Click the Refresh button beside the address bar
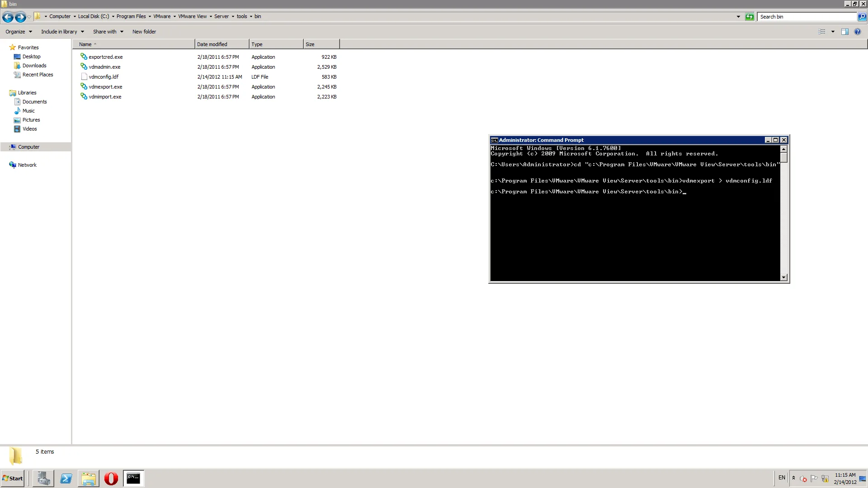Viewport: 868px width, 488px height. coord(750,17)
